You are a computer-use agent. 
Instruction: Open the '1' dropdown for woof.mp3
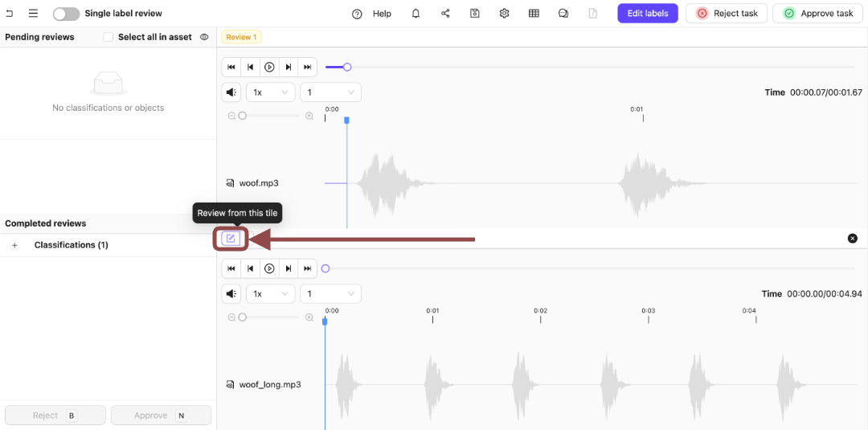pos(330,92)
